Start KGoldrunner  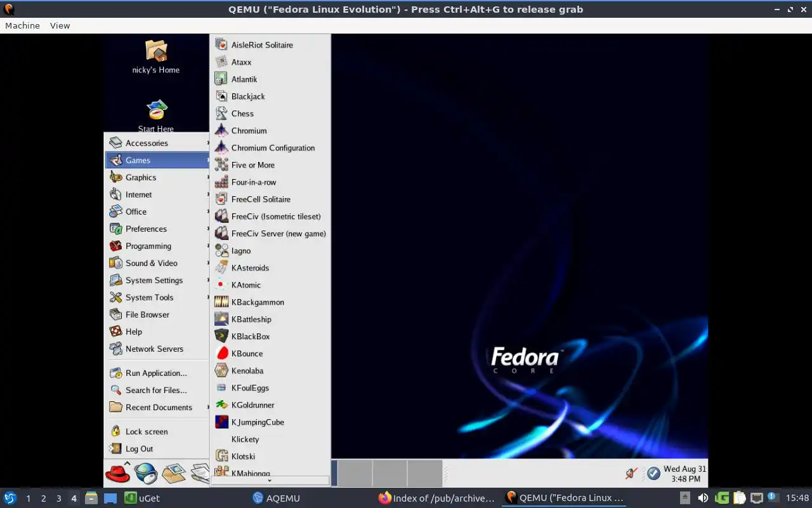pyautogui.click(x=270, y=405)
